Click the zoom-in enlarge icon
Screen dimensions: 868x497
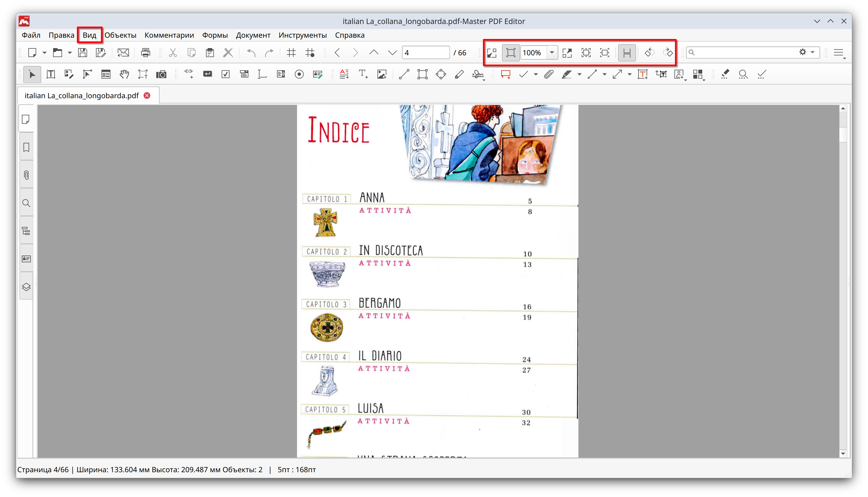pos(567,53)
